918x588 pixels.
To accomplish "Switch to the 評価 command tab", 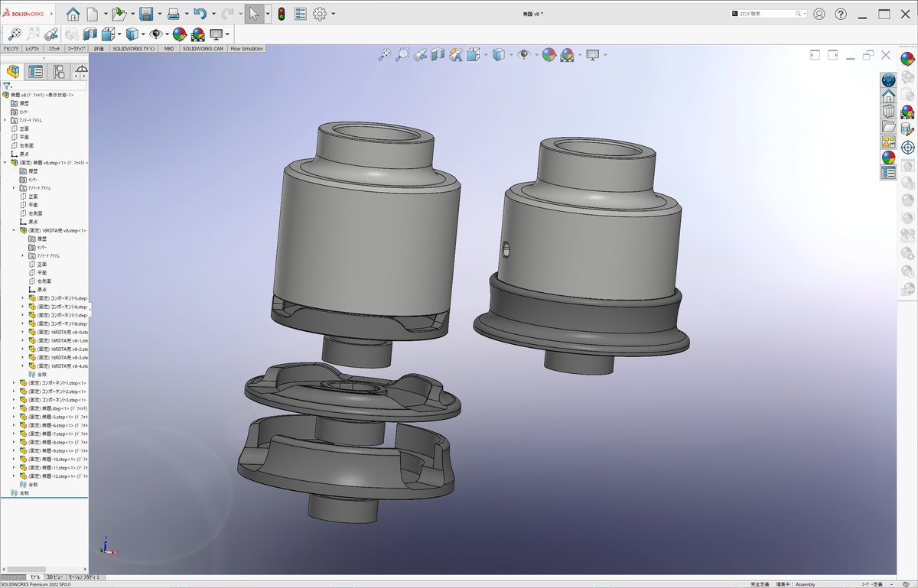I will (99, 49).
